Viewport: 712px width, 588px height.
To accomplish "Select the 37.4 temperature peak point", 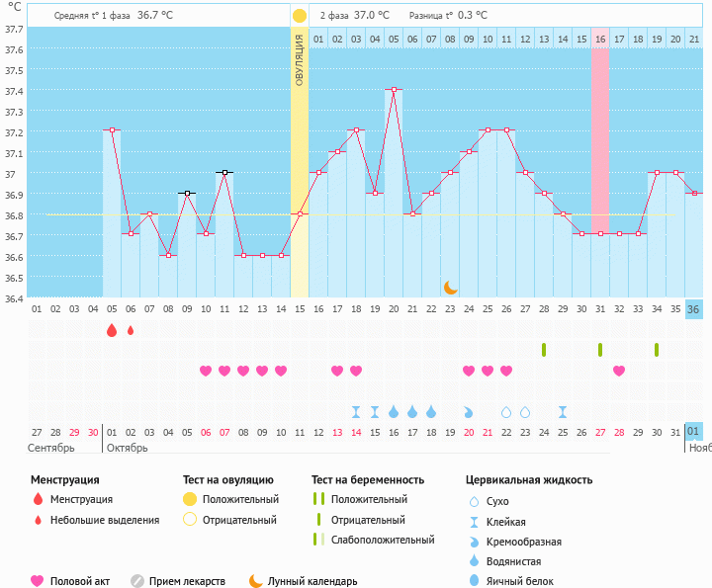I will coord(394,90).
